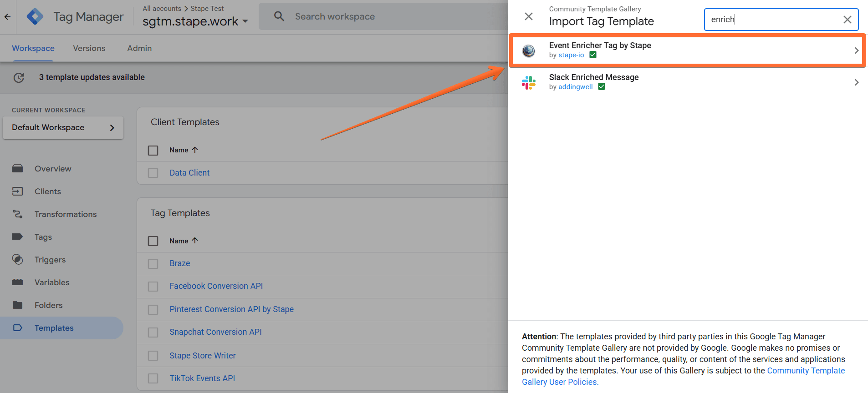Click the Variables sidebar icon
Image resolution: width=868 pixels, height=393 pixels.
18,282
